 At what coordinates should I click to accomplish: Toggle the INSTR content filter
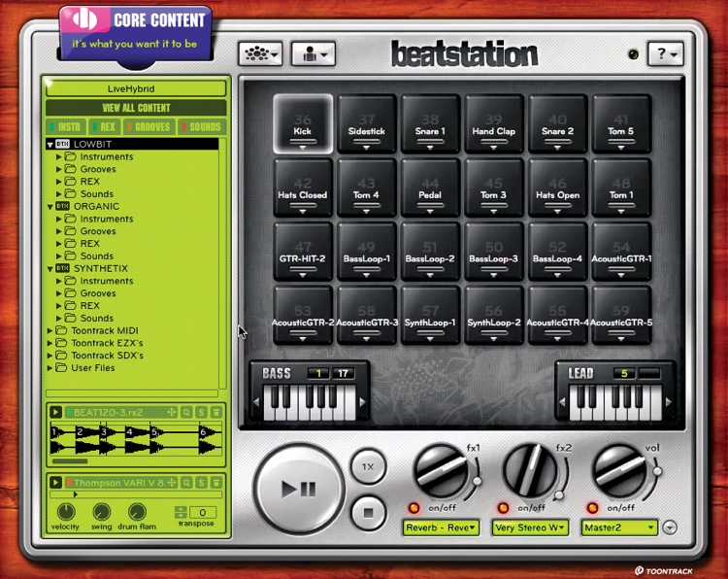[66, 127]
